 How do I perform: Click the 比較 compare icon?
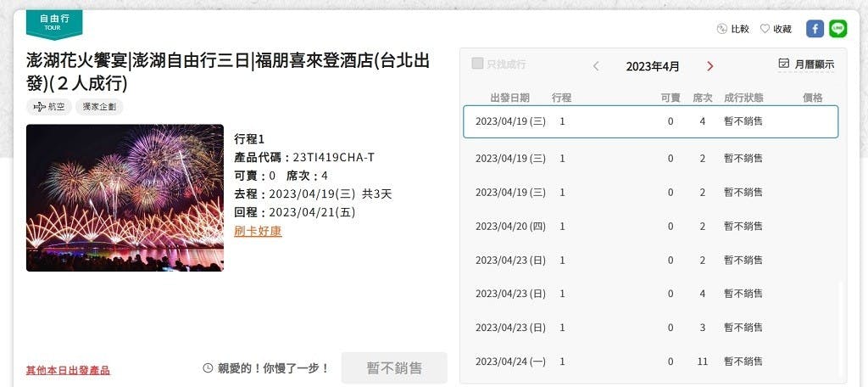722,29
